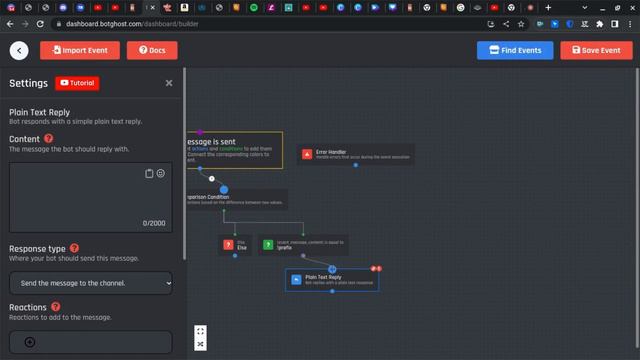This screenshot has width=640, height=360.
Task: Open the Response type dropdown
Action: click(91, 283)
